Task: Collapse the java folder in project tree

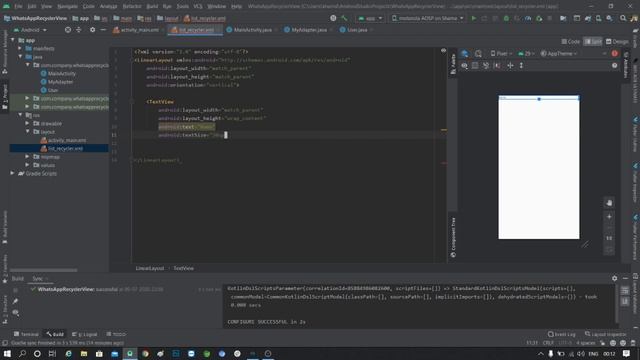Action: coord(20,57)
